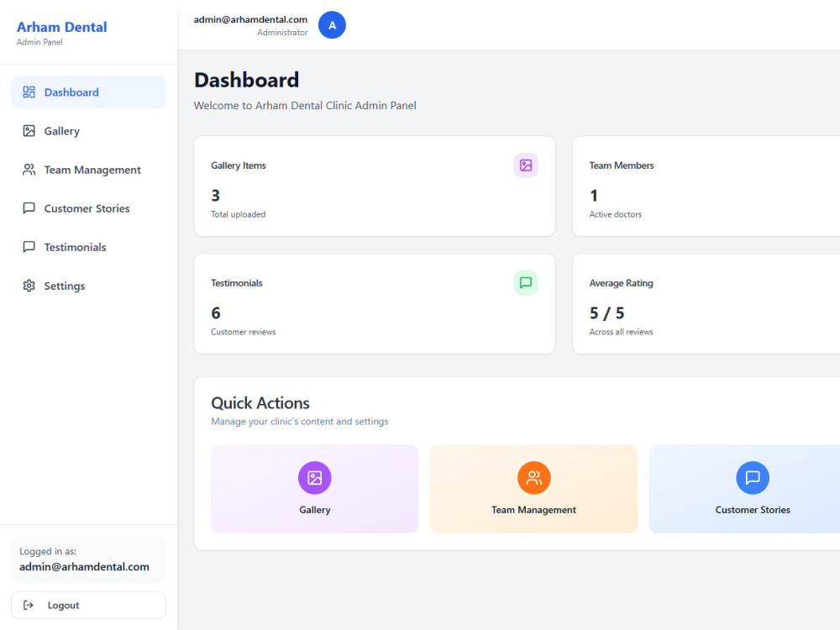Open Testimonials in sidebar
This screenshot has width=840, height=630.
(x=88, y=247)
